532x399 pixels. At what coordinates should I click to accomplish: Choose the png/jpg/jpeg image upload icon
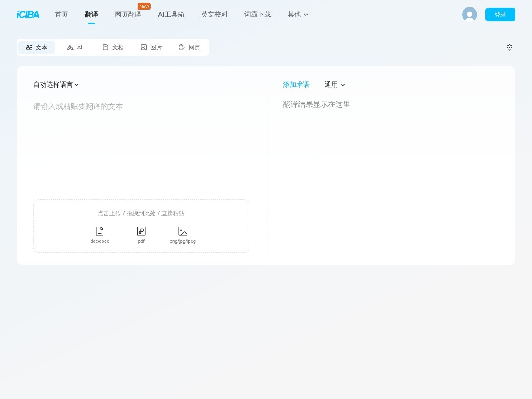tap(183, 231)
